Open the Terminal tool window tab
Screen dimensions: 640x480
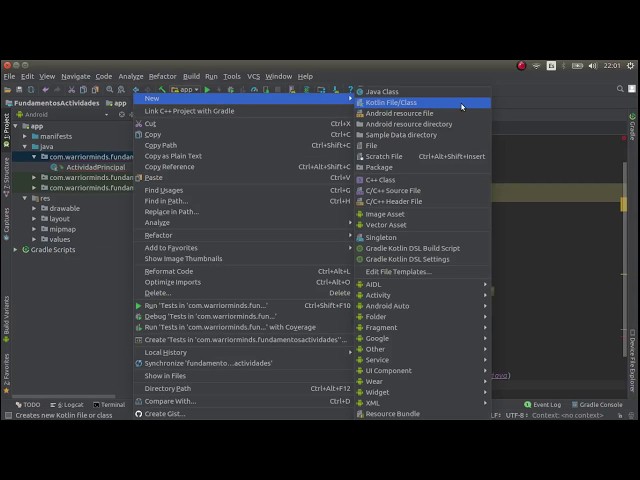[x=109, y=405]
